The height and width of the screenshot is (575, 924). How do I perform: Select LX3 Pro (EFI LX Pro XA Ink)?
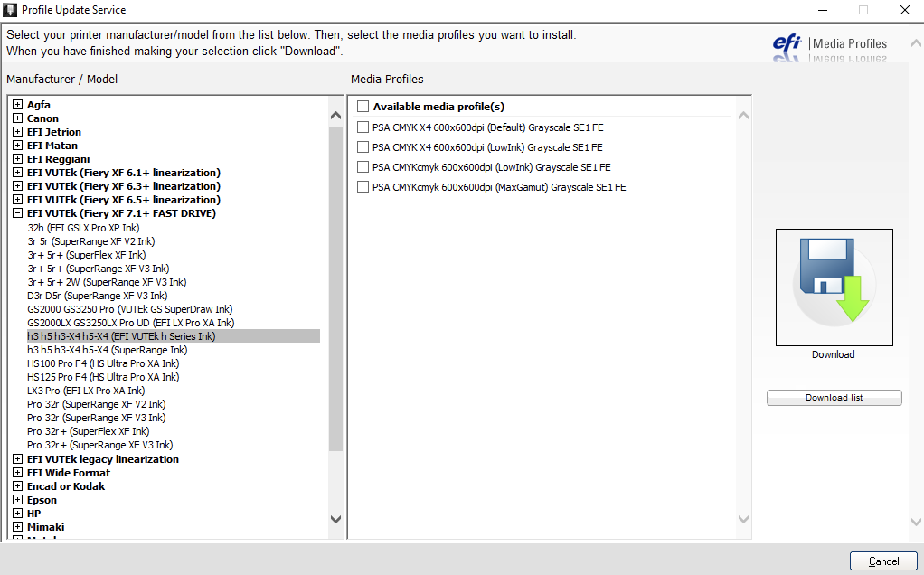coord(86,391)
